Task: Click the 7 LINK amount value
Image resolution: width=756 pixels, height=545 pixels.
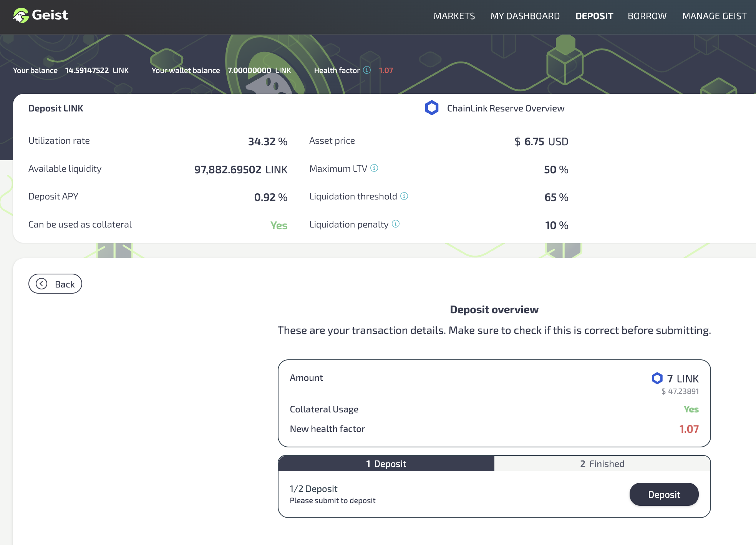Action: [683, 379]
